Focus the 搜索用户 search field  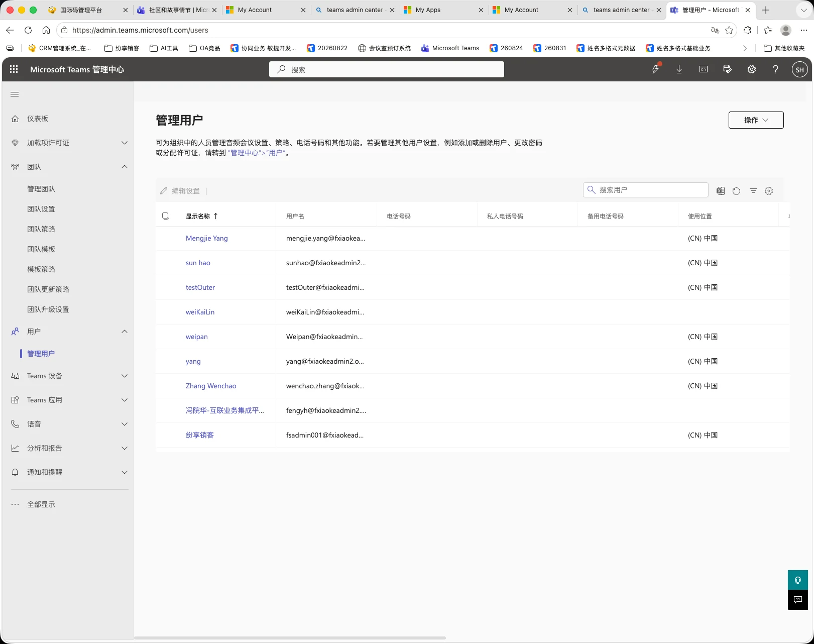click(645, 190)
